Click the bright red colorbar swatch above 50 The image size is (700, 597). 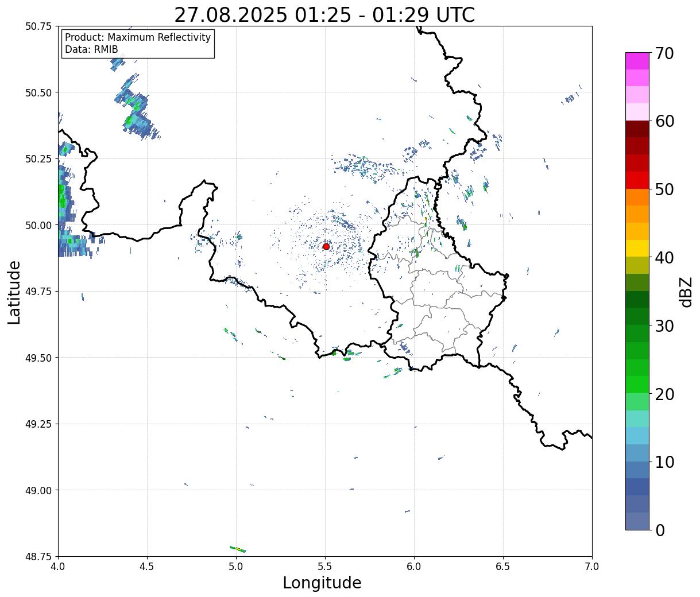637,180
